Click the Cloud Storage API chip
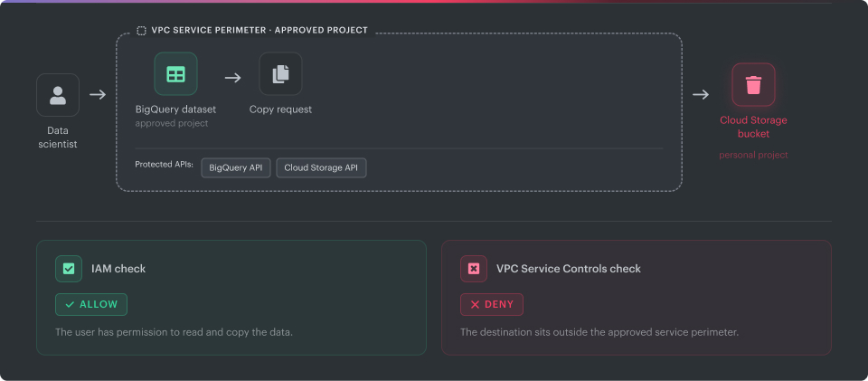 point(321,167)
